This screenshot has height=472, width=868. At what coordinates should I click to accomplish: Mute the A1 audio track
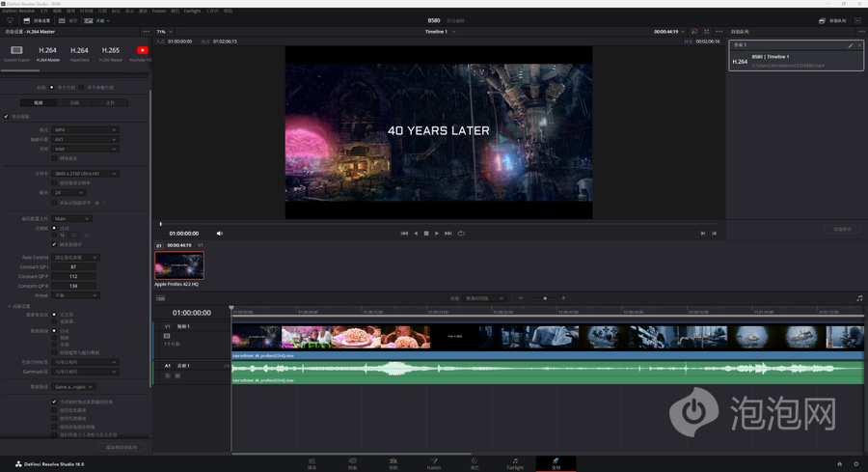[x=177, y=375]
